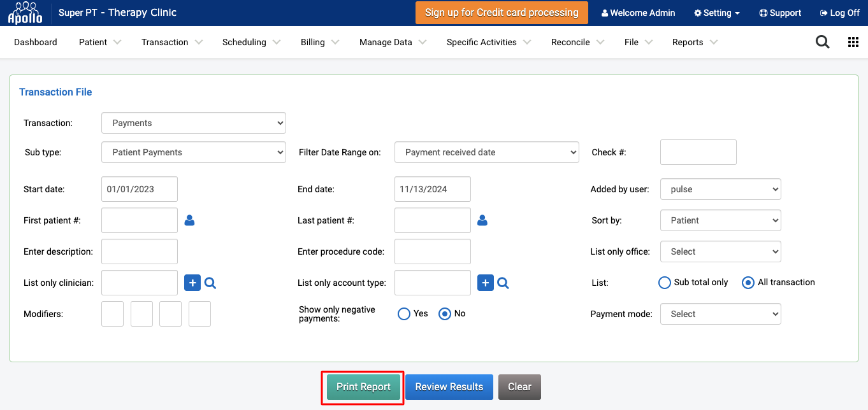Open the Transaction type dropdown showing Payments
Viewport: 868px width, 410px height.
[194, 123]
